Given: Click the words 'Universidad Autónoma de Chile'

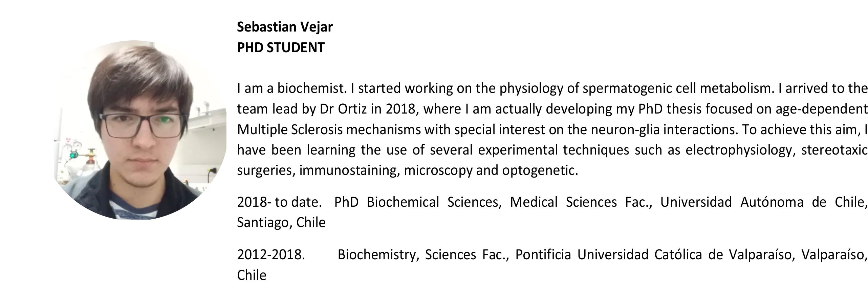Looking at the screenshot, I should (763, 202).
